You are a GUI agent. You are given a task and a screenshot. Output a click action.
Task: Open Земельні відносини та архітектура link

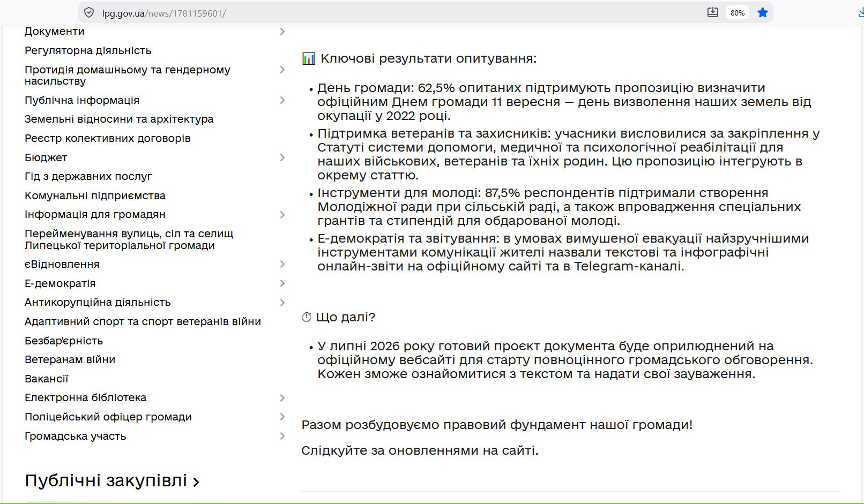tap(119, 119)
